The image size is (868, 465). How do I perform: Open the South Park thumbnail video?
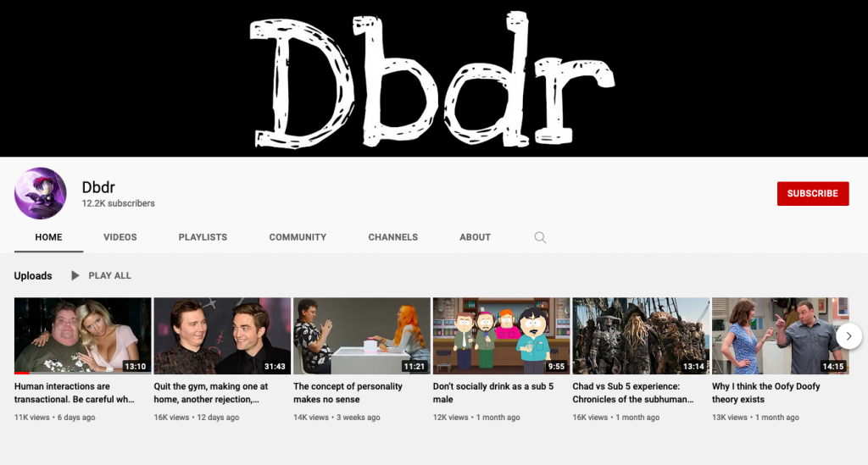pyautogui.click(x=501, y=335)
